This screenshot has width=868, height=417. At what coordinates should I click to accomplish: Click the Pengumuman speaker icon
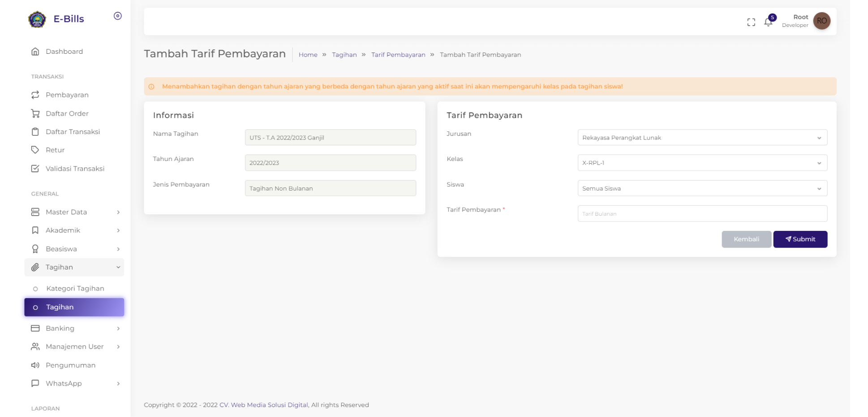(35, 365)
